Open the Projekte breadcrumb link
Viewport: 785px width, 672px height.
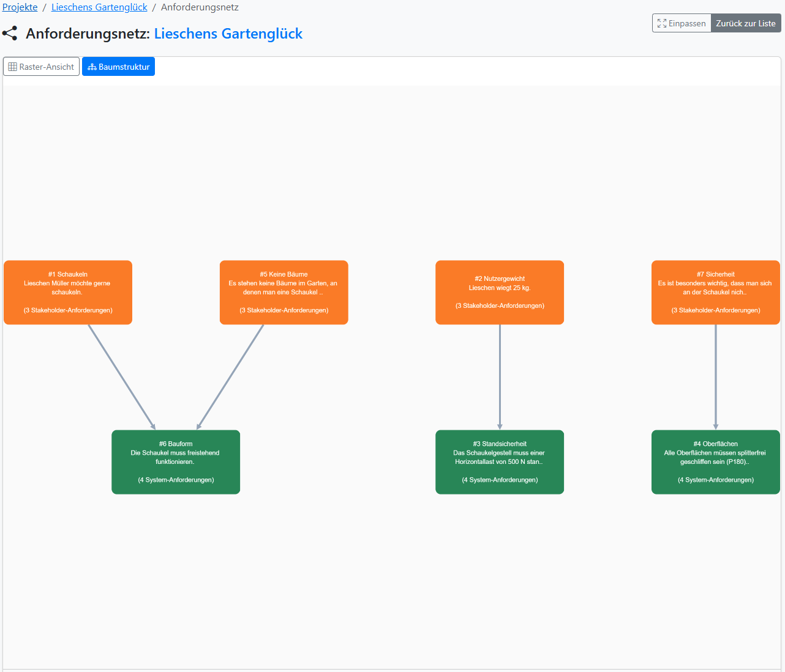point(20,7)
